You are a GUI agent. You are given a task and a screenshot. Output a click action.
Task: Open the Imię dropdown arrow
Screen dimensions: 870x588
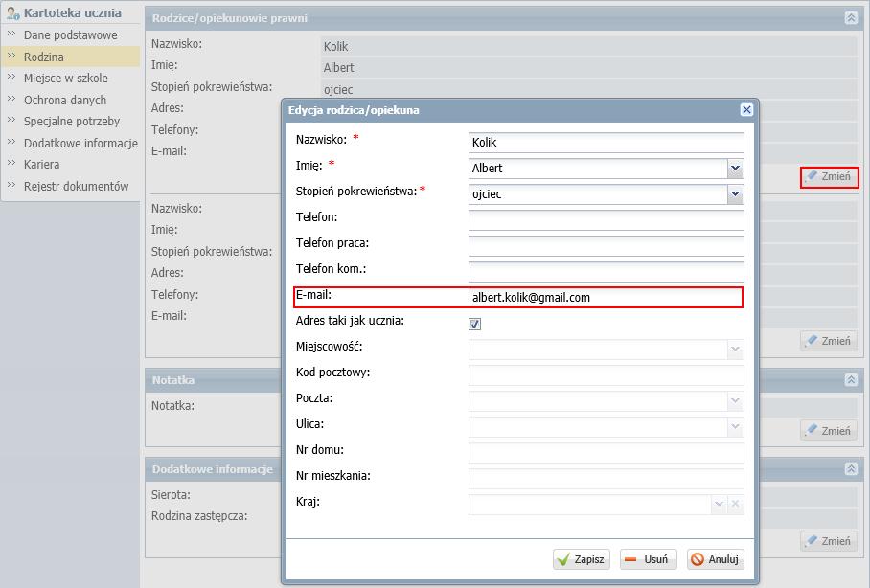coord(735,169)
